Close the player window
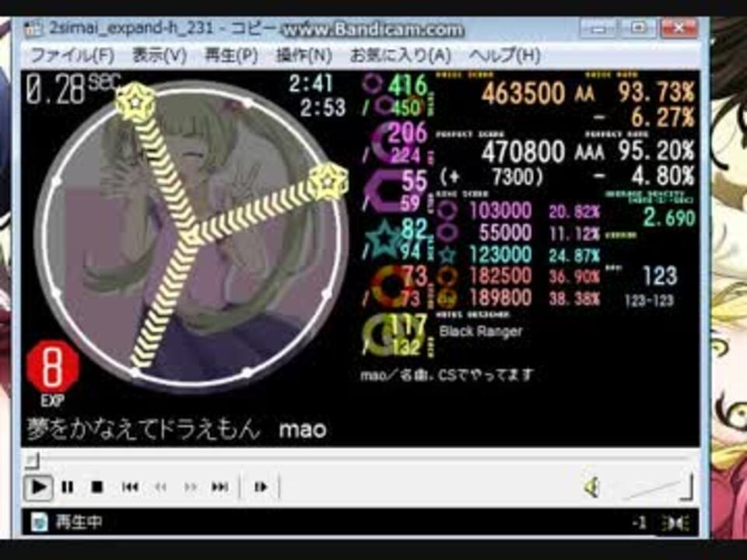747x560 pixels. coord(679,29)
